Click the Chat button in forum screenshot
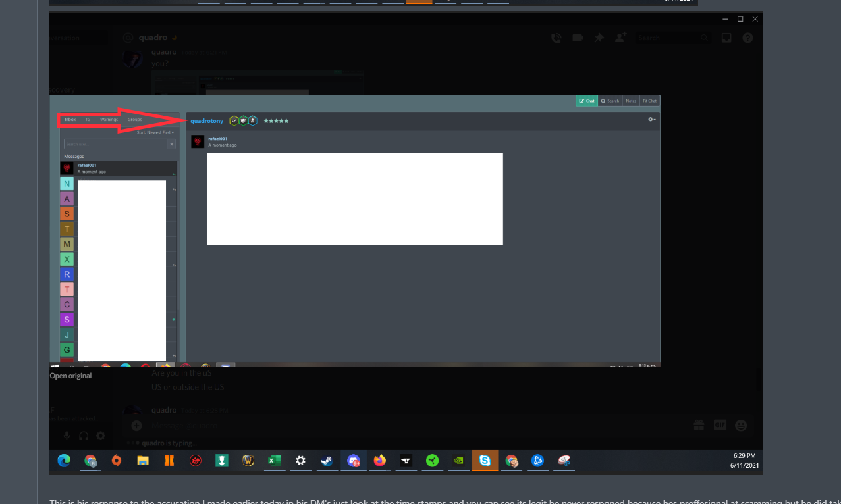 pos(586,101)
